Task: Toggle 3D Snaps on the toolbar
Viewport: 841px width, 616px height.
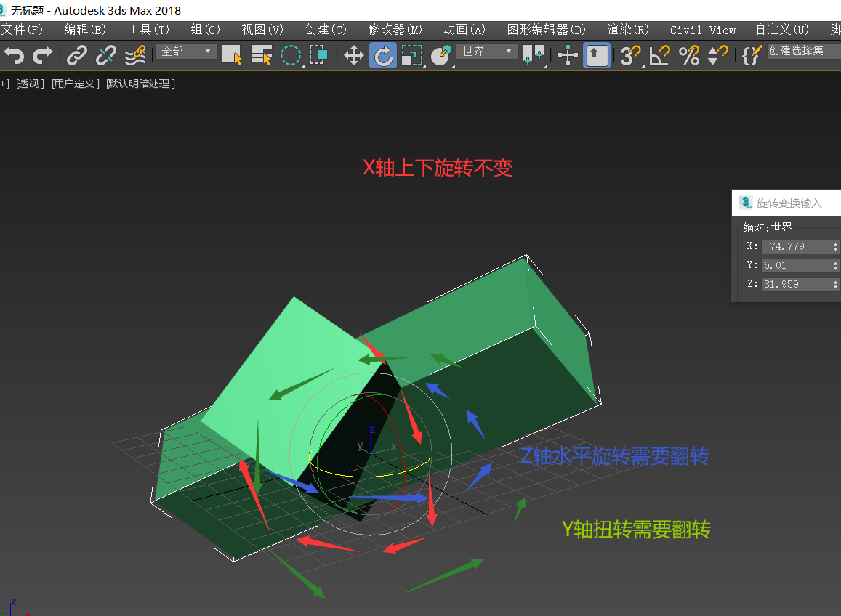Action: [x=631, y=55]
